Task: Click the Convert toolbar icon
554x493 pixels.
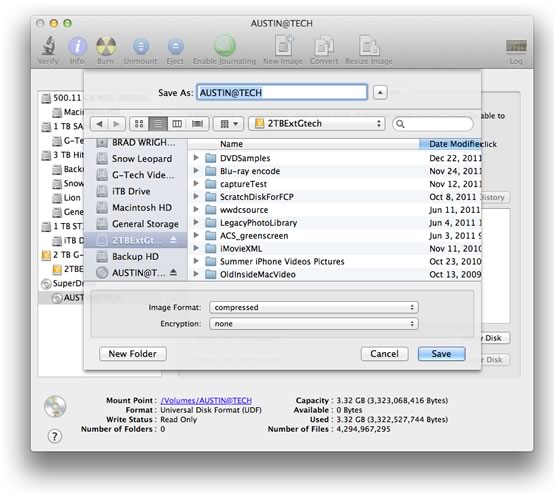Action: click(x=324, y=46)
